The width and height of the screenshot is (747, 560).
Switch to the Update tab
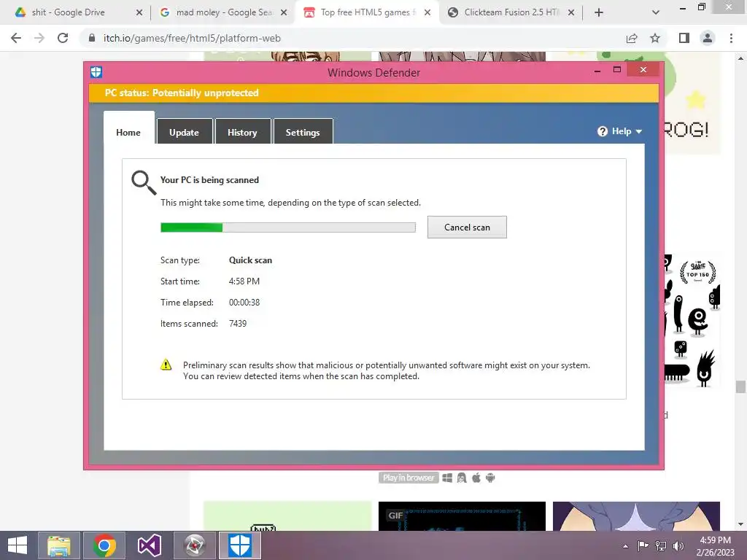(185, 132)
